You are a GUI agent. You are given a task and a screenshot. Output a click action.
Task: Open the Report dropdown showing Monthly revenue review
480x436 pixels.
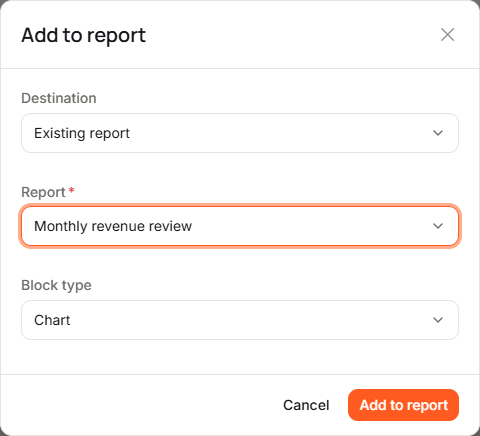tap(240, 226)
